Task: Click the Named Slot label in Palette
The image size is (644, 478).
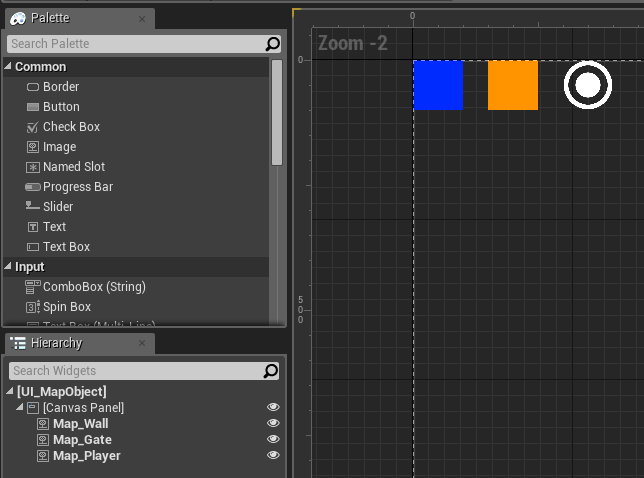Action: tap(74, 167)
